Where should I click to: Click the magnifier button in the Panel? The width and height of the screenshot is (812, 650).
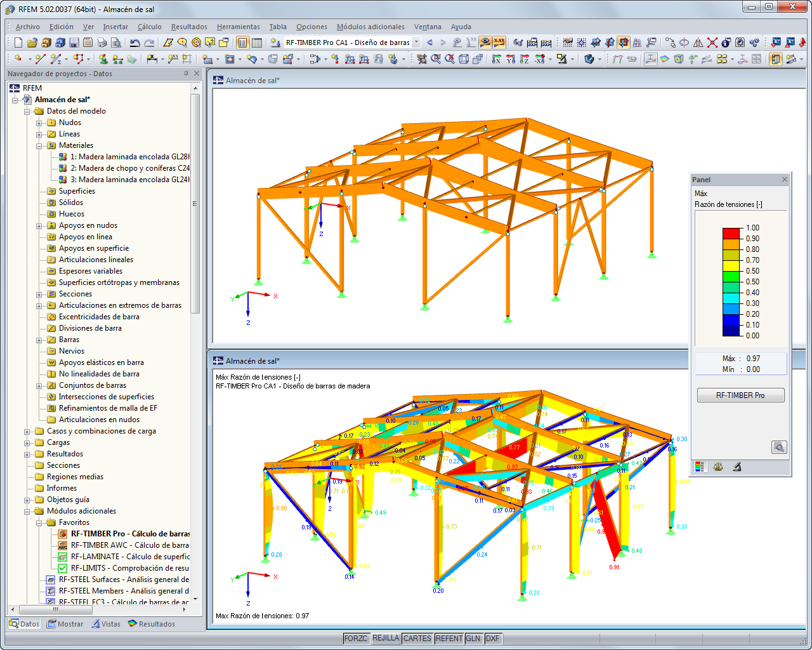tap(779, 447)
